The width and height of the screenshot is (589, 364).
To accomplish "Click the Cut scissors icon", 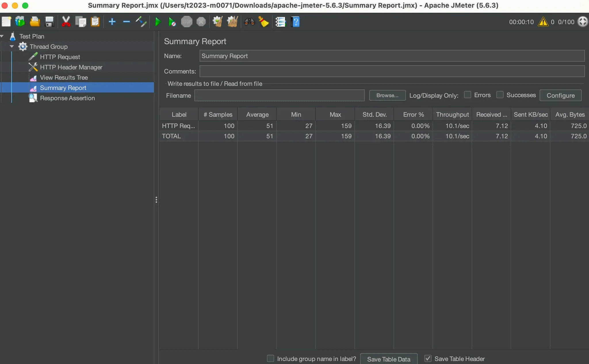I will click(x=66, y=22).
